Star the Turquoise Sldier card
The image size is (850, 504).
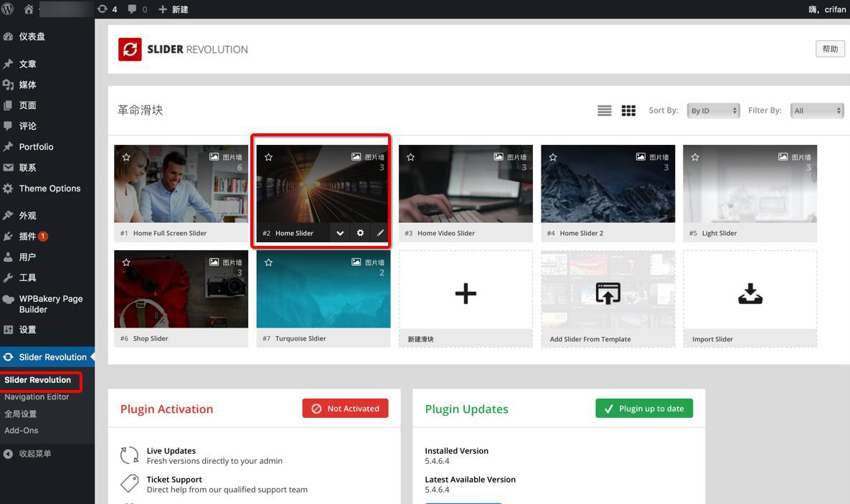tap(268, 262)
